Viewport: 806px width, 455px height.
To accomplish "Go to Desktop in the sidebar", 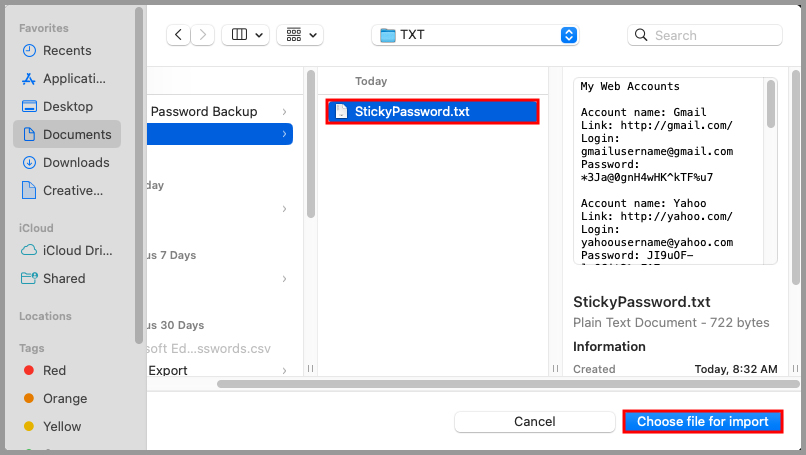I will pyautogui.click(x=67, y=107).
